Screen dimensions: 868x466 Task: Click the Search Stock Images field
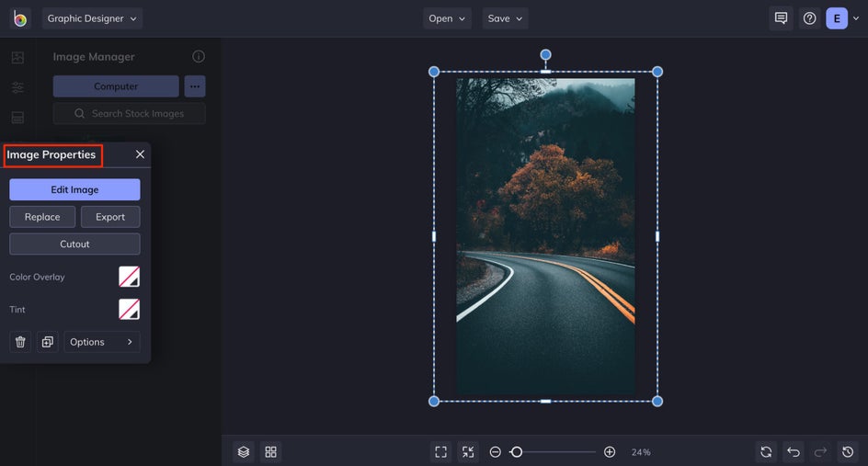pyautogui.click(x=130, y=113)
